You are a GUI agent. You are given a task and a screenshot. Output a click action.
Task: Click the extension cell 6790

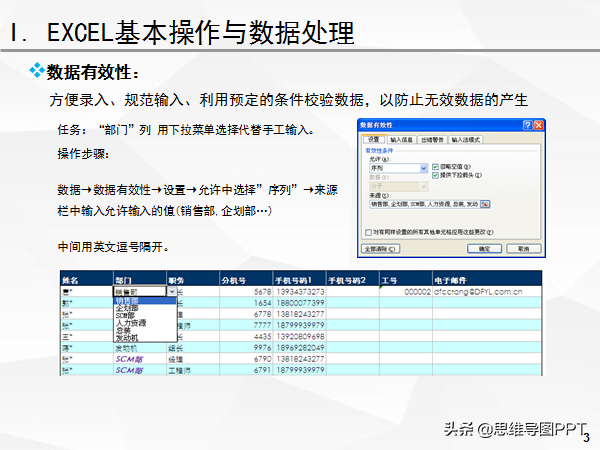pyautogui.click(x=246, y=359)
